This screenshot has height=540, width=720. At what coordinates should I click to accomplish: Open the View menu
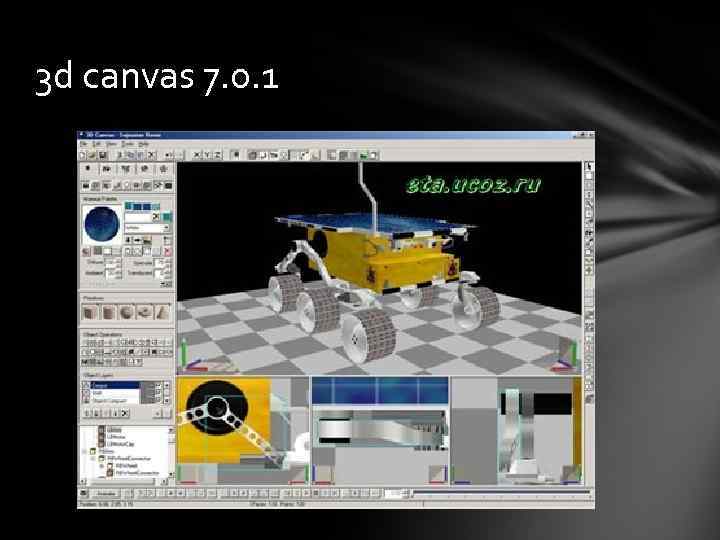[112, 144]
